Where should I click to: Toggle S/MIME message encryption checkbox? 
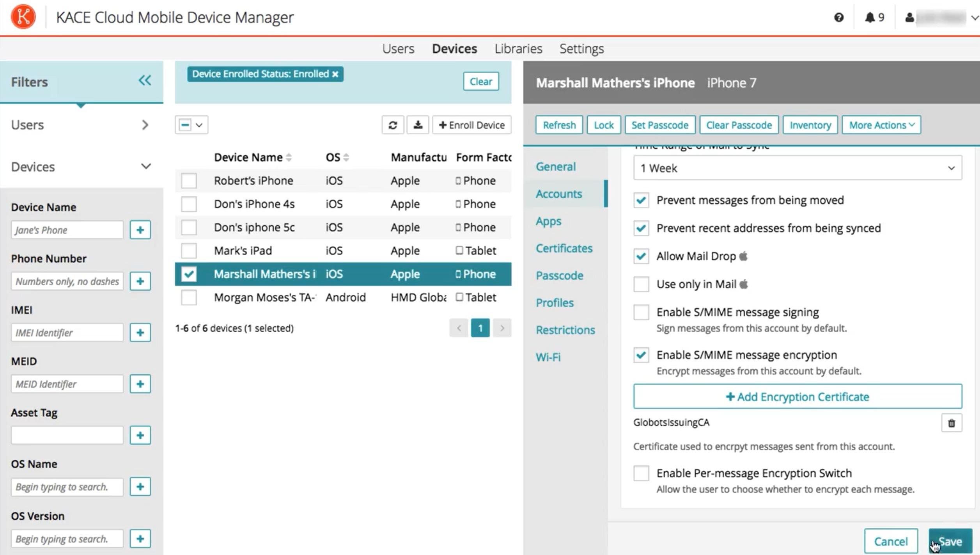[641, 355]
